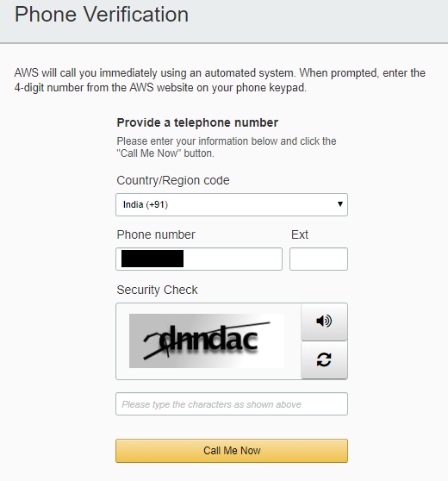This screenshot has height=481, width=448.
Task: Click the distorted captcha image
Action: [x=207, y=340]
